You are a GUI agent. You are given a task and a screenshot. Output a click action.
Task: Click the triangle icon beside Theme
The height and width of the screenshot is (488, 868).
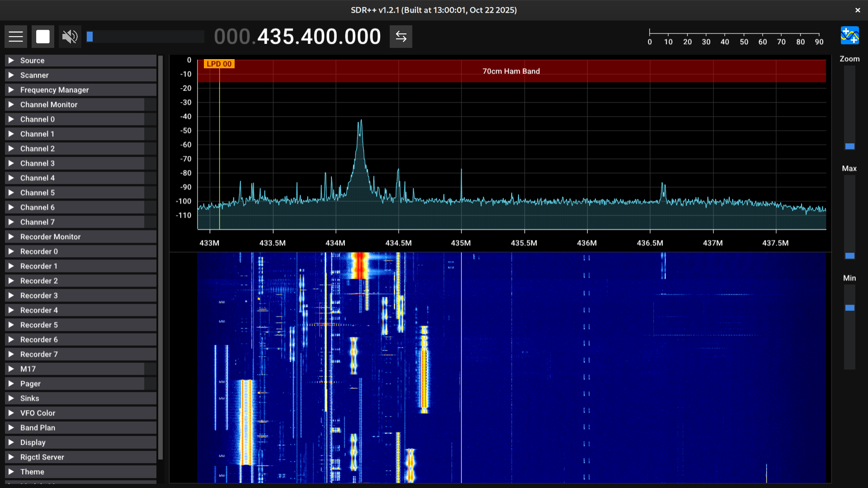tap(11, 472)
